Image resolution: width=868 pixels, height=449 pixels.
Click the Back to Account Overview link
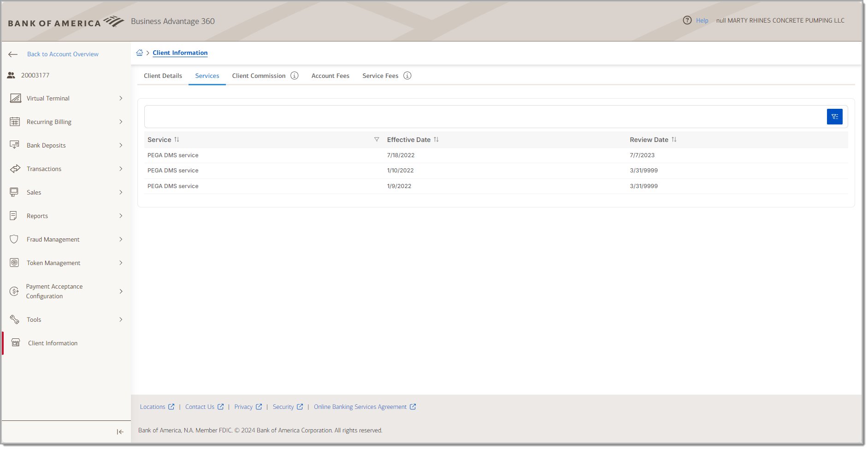point(63,54)
